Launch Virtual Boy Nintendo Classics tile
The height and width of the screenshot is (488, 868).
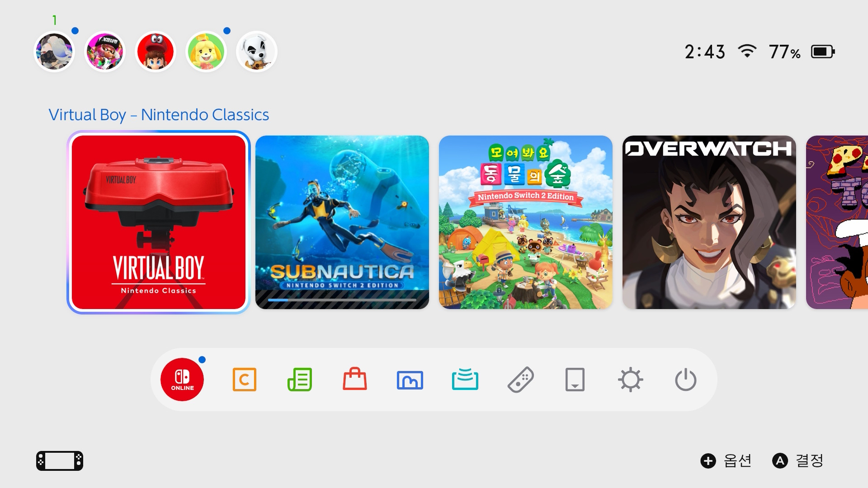[159, 222]
